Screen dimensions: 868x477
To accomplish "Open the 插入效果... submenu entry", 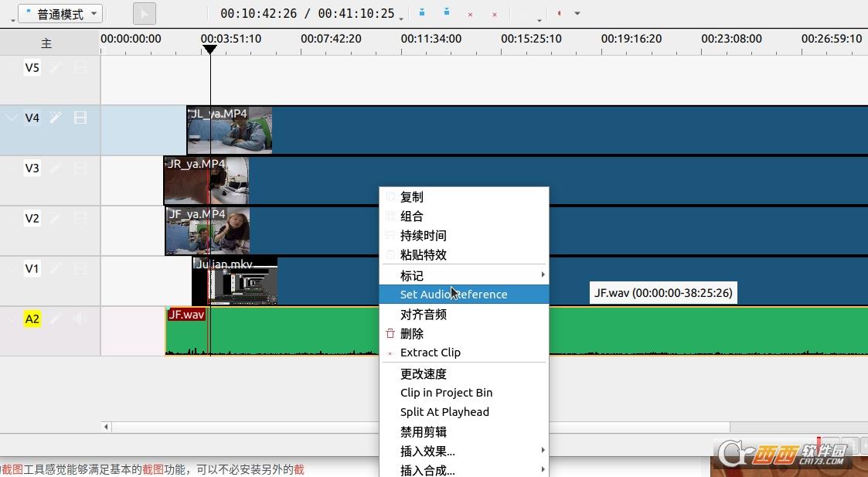I will point(464,451).
